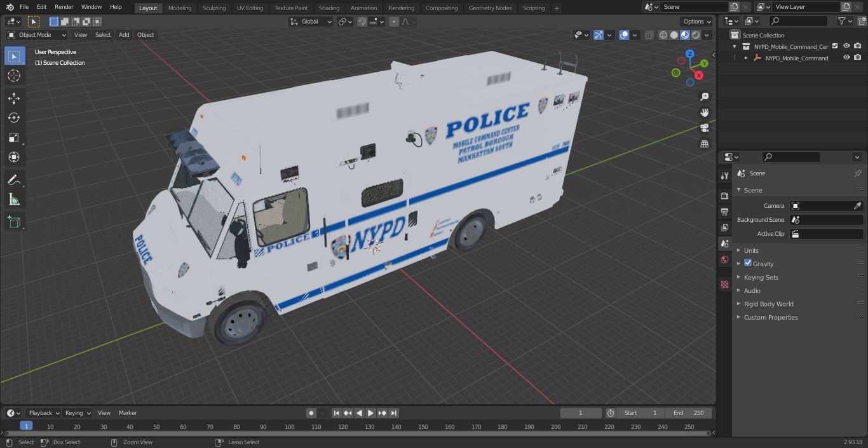Pin the Scene properties panel
The image size is (868, 448).
(857, 173)
